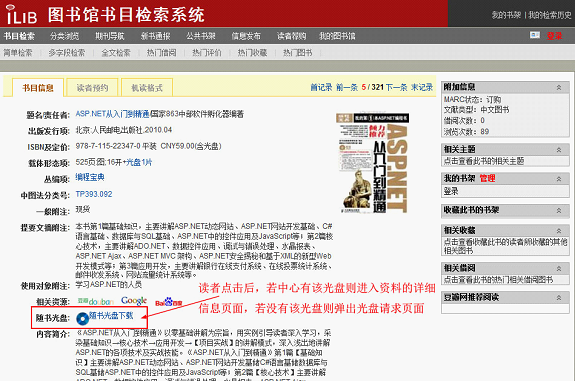Viewport: 575px width, 381px height.
Task: Go to 下一条 record
Action: coord(396,87)
